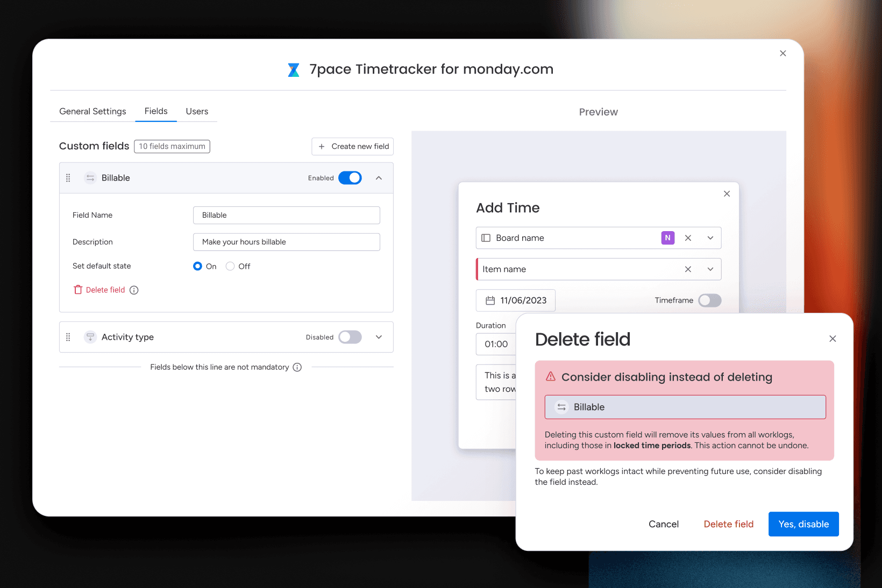The image size is (882, 588).
Task: Enable the Activity type toggle
Action: pos(350,337)
